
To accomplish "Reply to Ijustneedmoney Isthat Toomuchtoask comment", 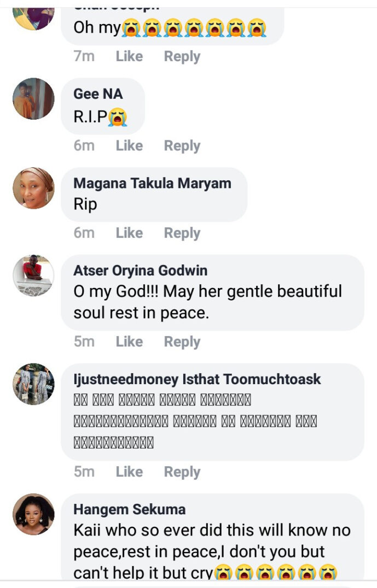I will (x=182, y=472).
